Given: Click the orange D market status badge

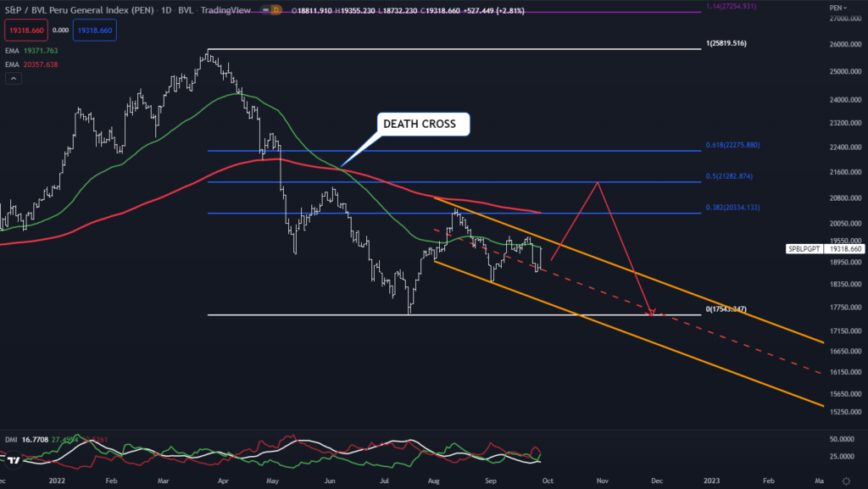Looking at the screenshot, I should tap(276, 11).
